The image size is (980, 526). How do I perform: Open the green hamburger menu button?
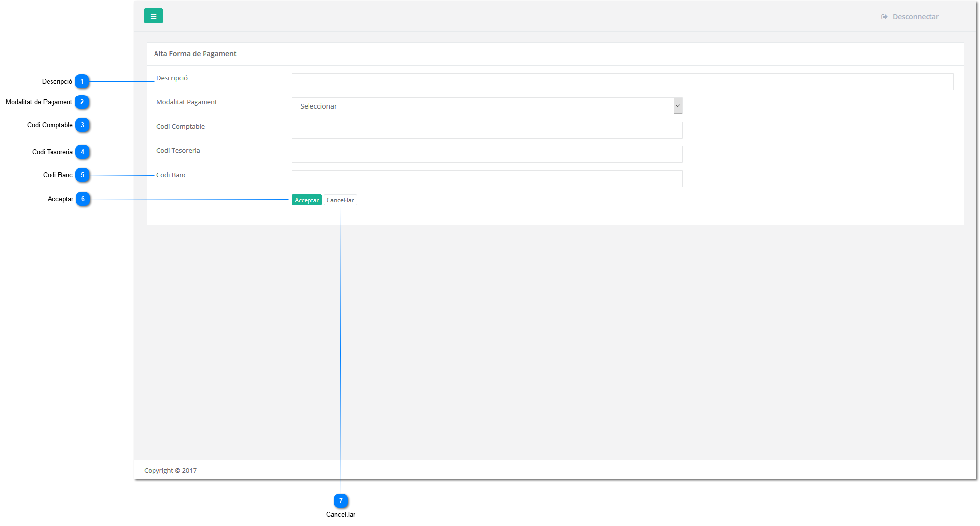[153, 16]
